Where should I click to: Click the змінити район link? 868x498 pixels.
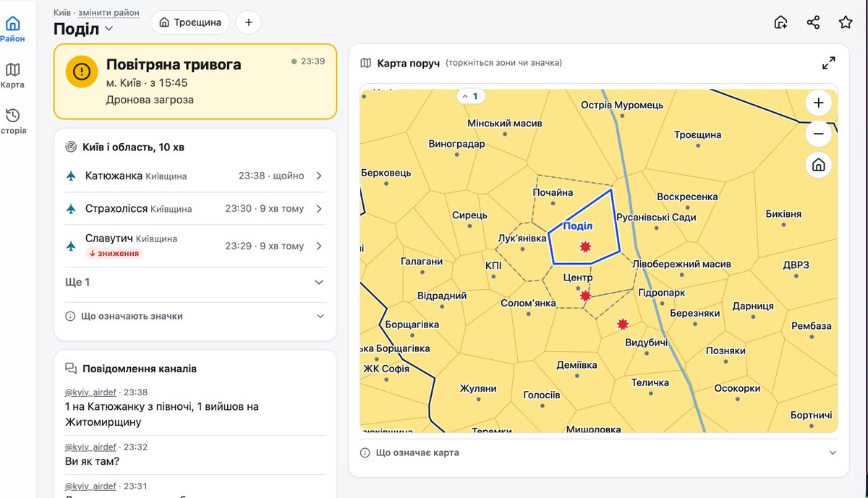click(x=109, y=13)
